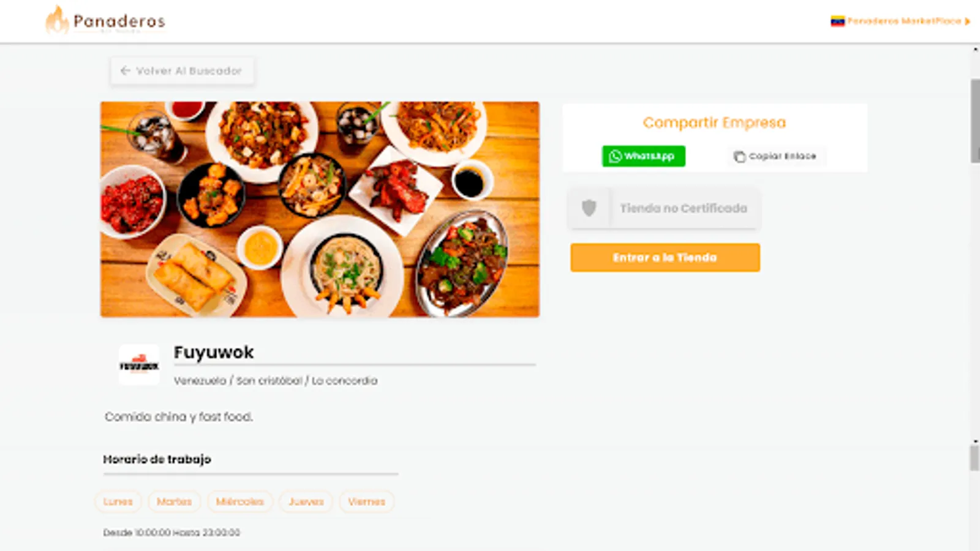Click the Venezuela flag icon
The height and width of the screenshot is (551, 980).
click(837, 21)
